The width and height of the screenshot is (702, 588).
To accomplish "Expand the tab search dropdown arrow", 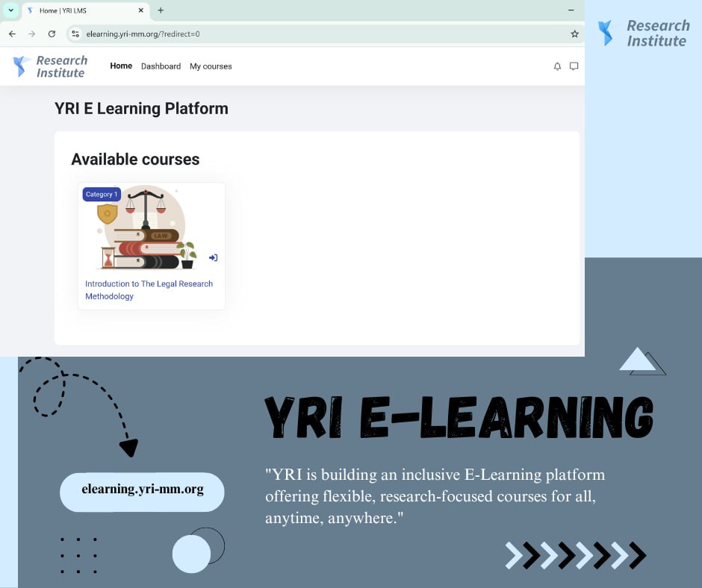I will (10, 10).
